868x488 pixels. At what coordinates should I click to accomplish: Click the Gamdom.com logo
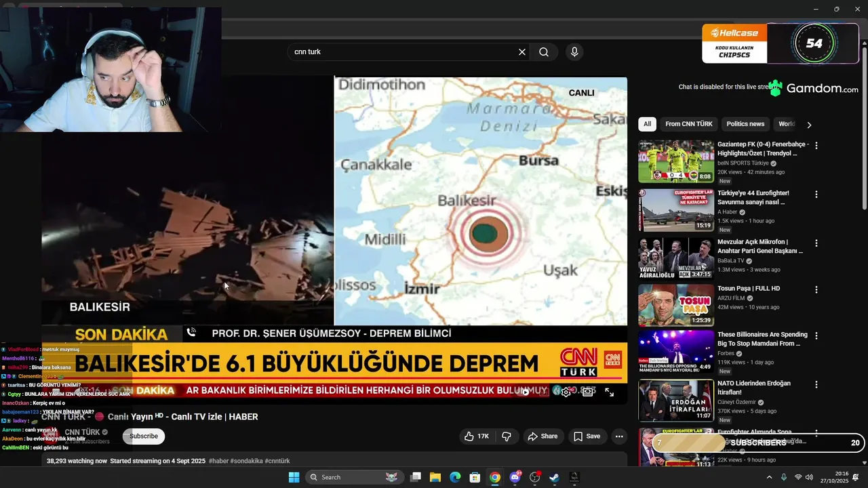[813, 88]
